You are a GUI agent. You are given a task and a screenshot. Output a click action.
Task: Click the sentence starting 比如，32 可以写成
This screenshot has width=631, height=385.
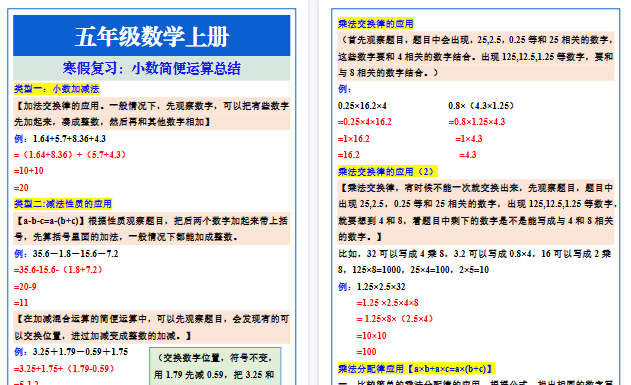click(475, 262)
